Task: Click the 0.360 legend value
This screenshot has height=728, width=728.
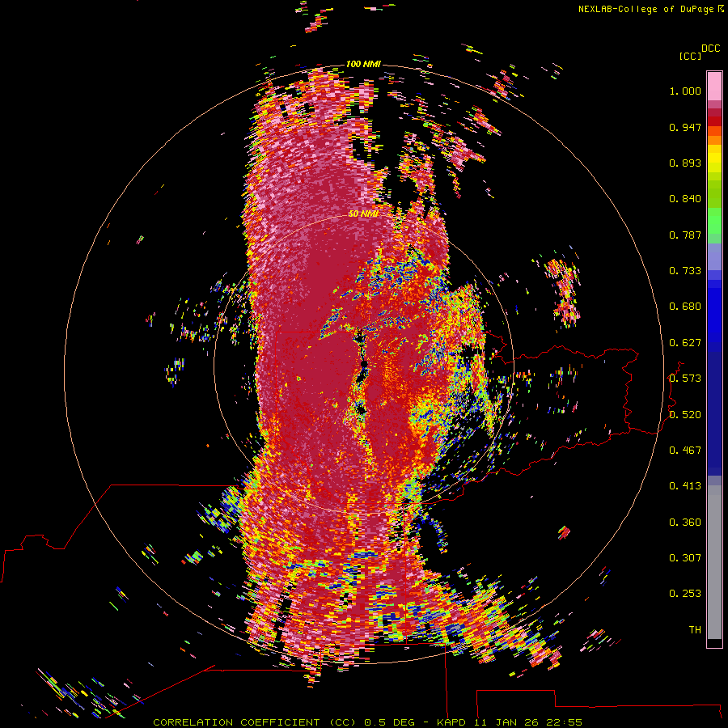Action: (x=685, y=523)
